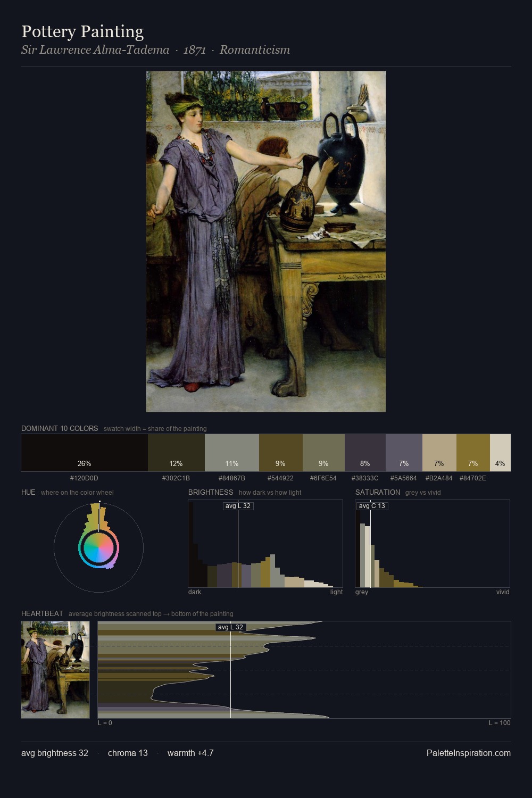Click the small painting thumbnail beside Heartbeat chart
Screen dimensions: 532x798
click(55, 670)
